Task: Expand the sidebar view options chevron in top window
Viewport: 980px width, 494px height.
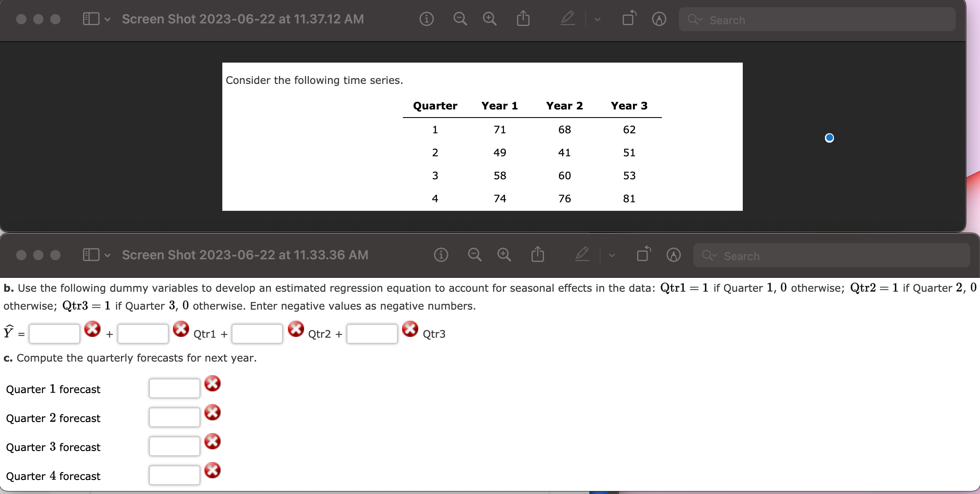Action: [107, 19]
